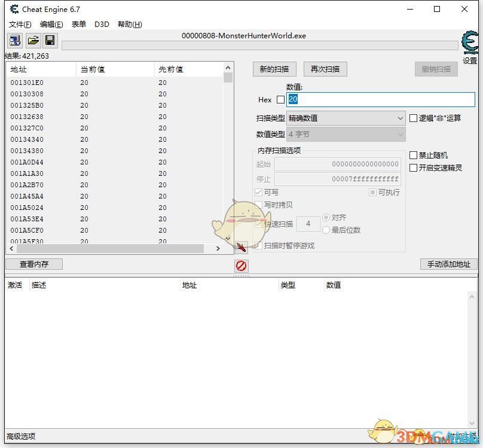Click the Cheat Engine title bar icon
This screenshot has width=483, height=448.
point(14,9)
